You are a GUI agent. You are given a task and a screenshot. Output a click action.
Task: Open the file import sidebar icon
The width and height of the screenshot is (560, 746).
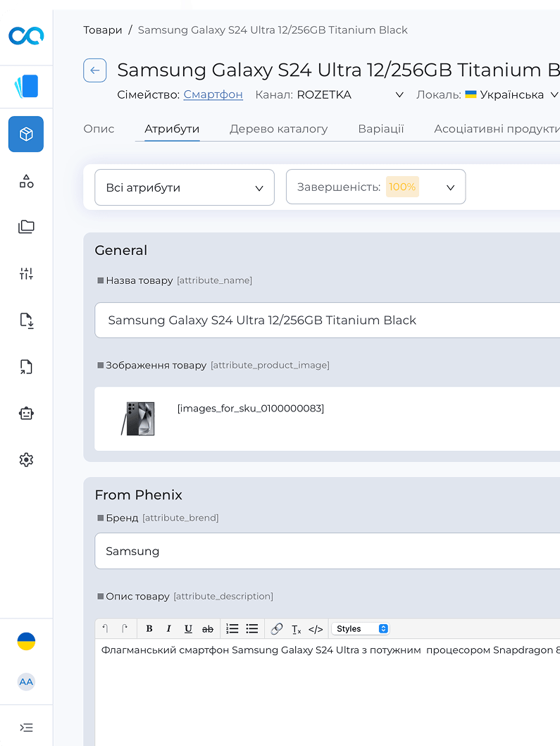coord(26,321)
